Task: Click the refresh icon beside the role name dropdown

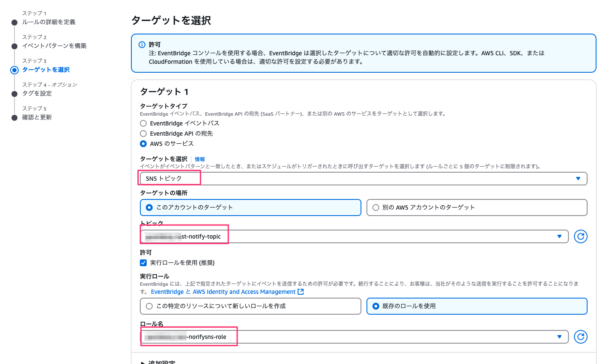Action: click(x=580, y=337)
